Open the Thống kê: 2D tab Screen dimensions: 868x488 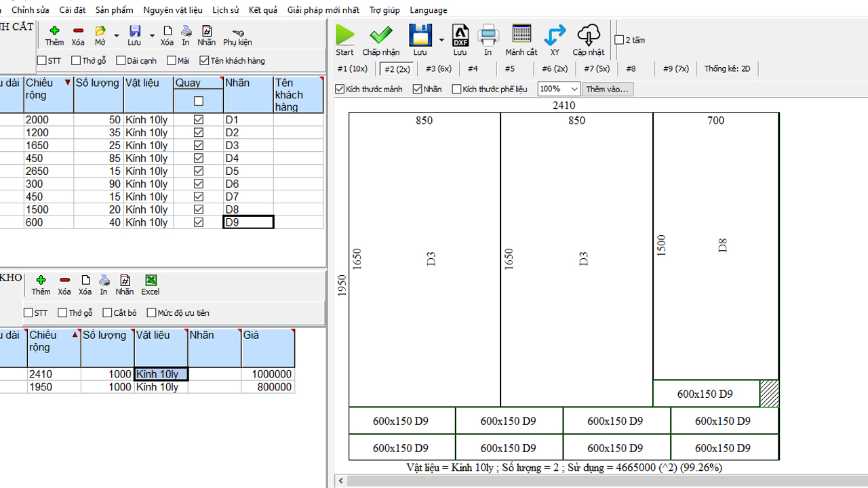point(727,68)
